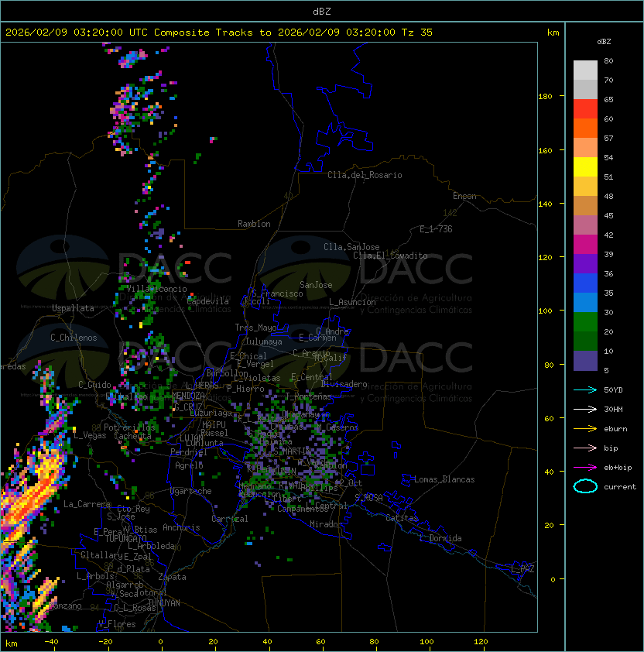The image size is (644, 652).
Task: Click the 'La_Carrera' map label
Action: 87,504
